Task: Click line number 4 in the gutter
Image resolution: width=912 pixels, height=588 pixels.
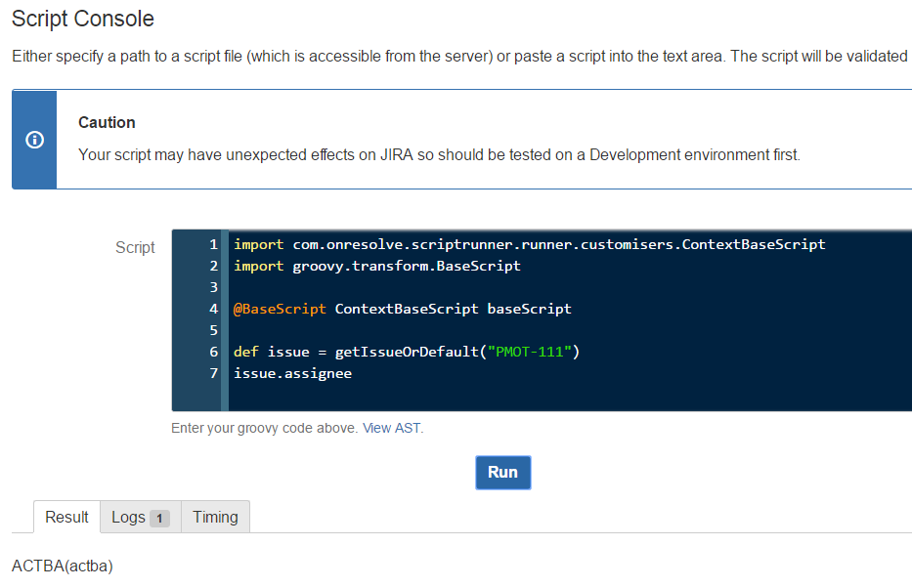Action: (x=213, y=309)
